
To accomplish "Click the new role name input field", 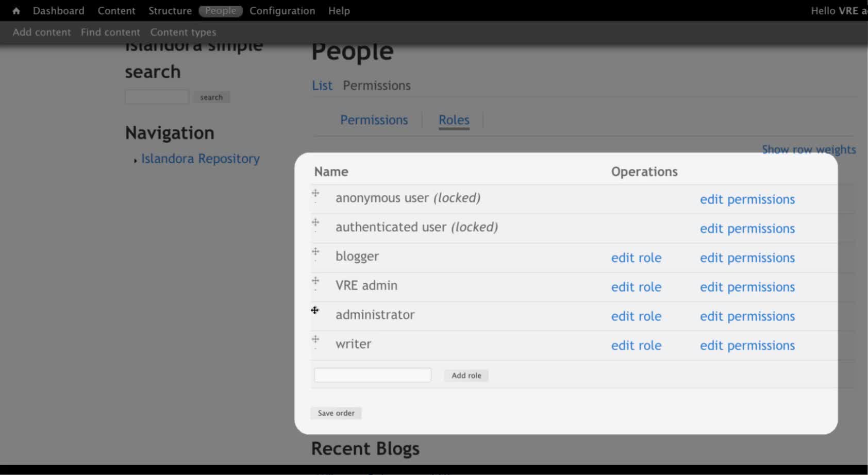I will pyautogui.click(x=372, y=375).
